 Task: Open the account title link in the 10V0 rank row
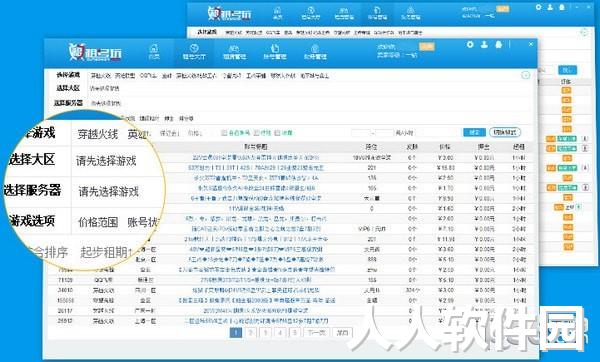click(x=256, y=157)
